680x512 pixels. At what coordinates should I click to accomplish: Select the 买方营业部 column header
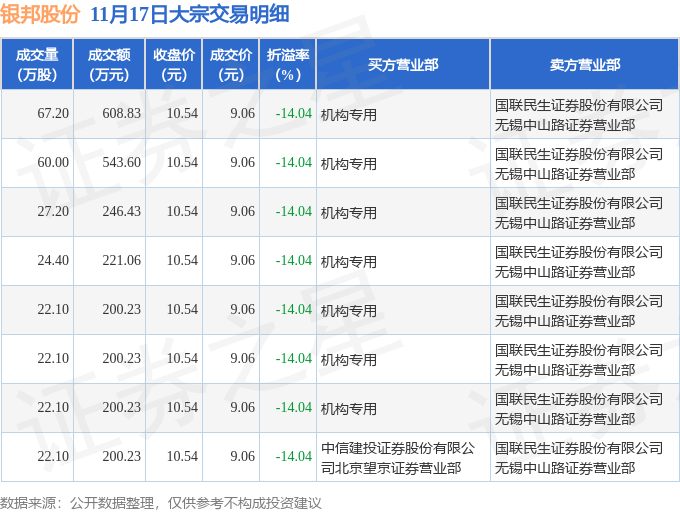tap(403, 64)
